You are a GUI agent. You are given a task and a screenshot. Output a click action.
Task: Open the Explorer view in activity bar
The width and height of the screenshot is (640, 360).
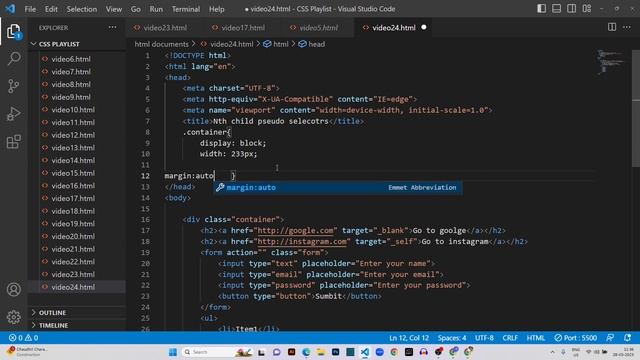[x=13, y=31]
